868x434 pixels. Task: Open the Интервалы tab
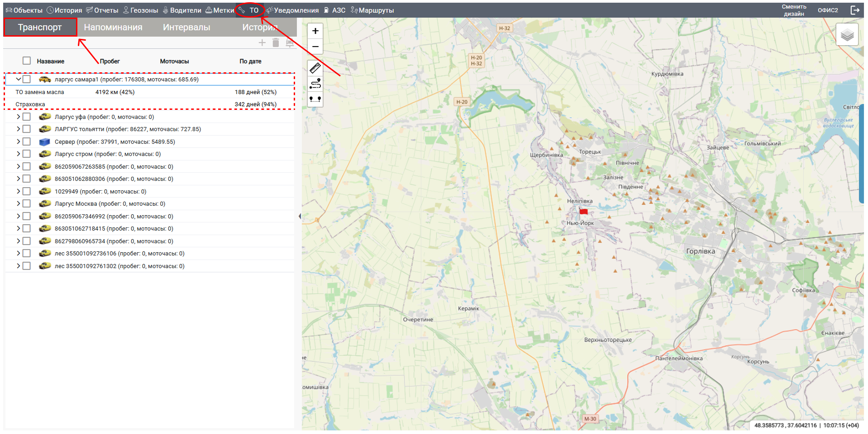pos(186,28)
